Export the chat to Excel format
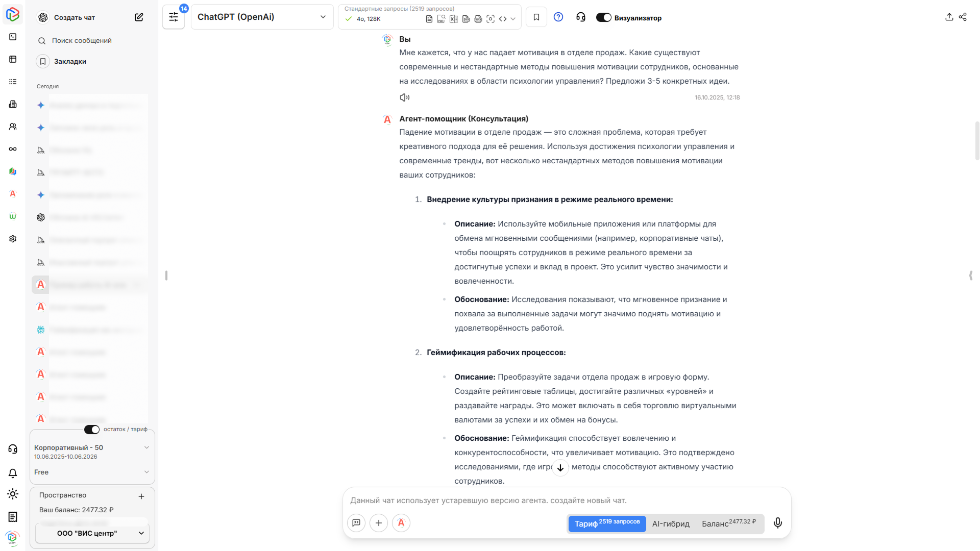The width and height of the screenshot is (980, 551). pyautogui.click(x=453, y=18)
